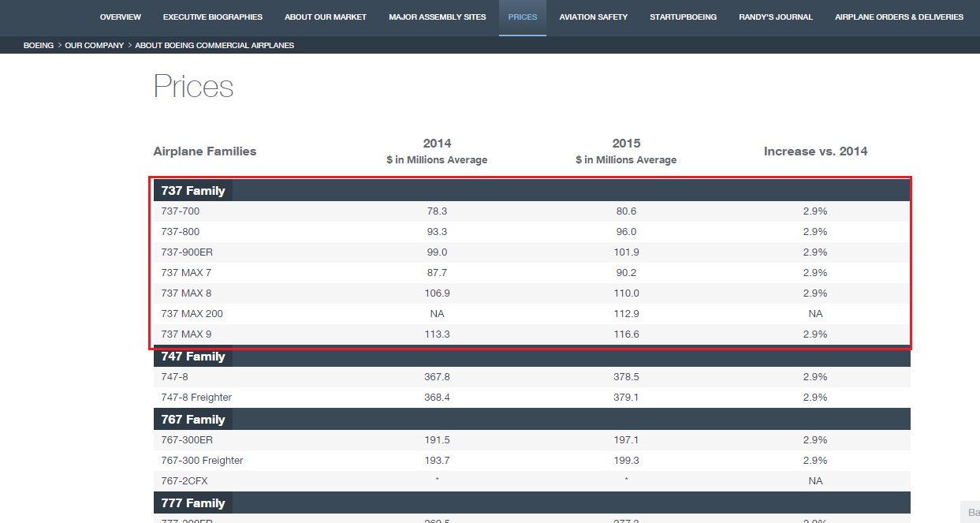Screen dimensions: 980x523
Task: Select the 767 Family section header
Action: [193, 420]
